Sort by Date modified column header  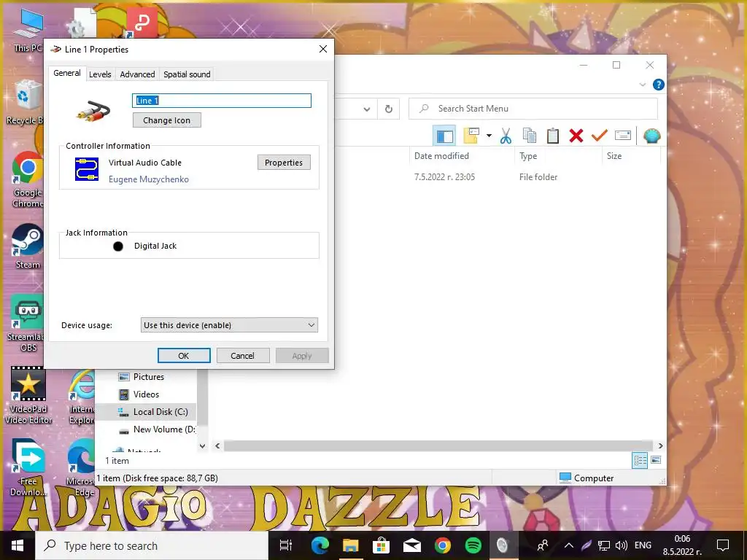pos(441,156)
